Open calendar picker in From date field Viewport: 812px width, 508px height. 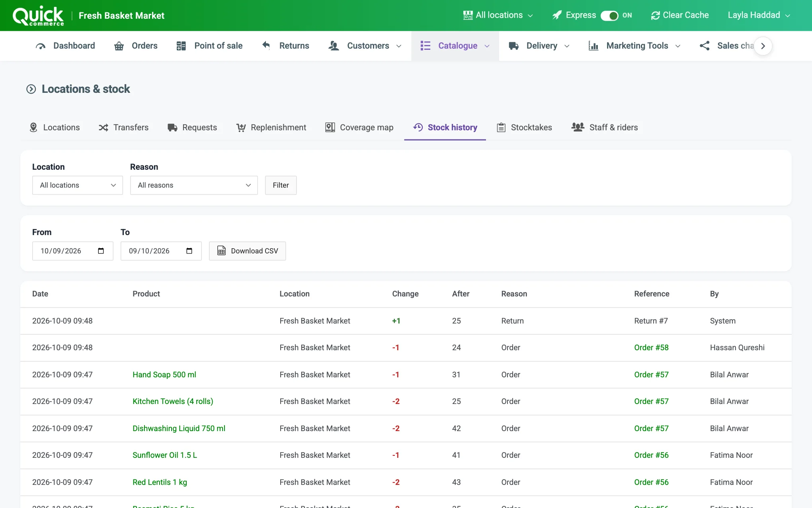pyautogui.click(x=101, y=251)
